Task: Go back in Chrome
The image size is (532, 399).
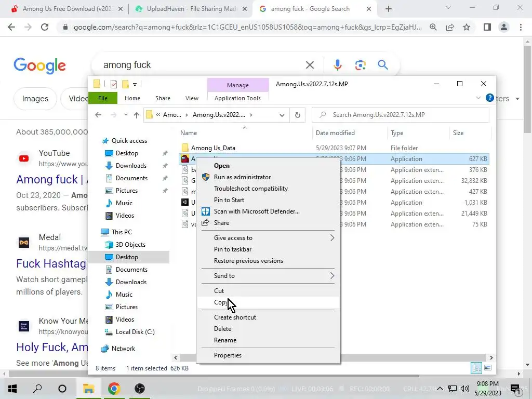Action: [11, 27]
